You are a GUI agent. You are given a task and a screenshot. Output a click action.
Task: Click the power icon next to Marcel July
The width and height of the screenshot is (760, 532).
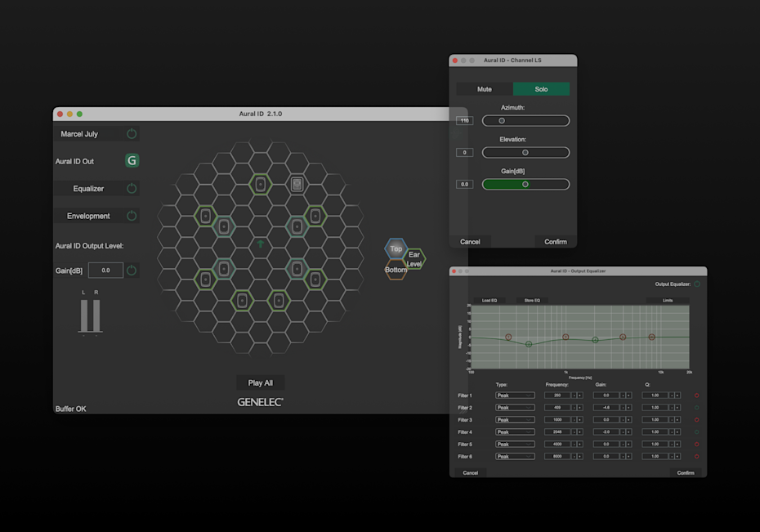coord(132,133)
